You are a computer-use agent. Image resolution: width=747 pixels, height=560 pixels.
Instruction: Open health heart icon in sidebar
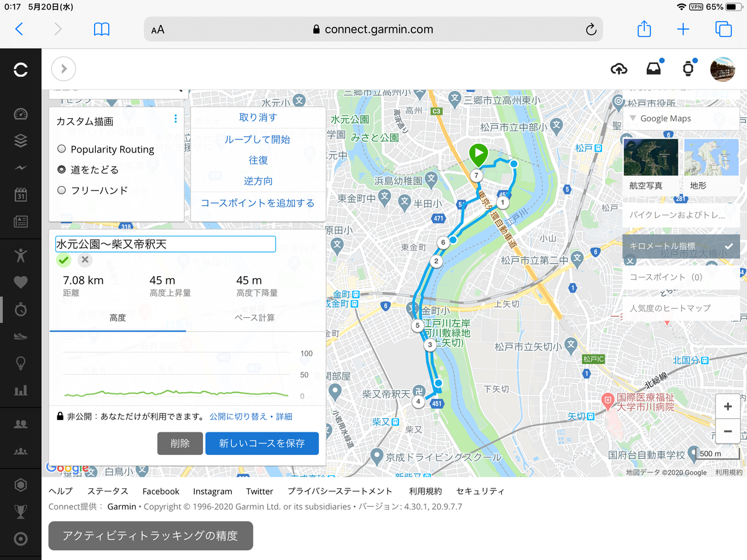click(x=21, y=282)
